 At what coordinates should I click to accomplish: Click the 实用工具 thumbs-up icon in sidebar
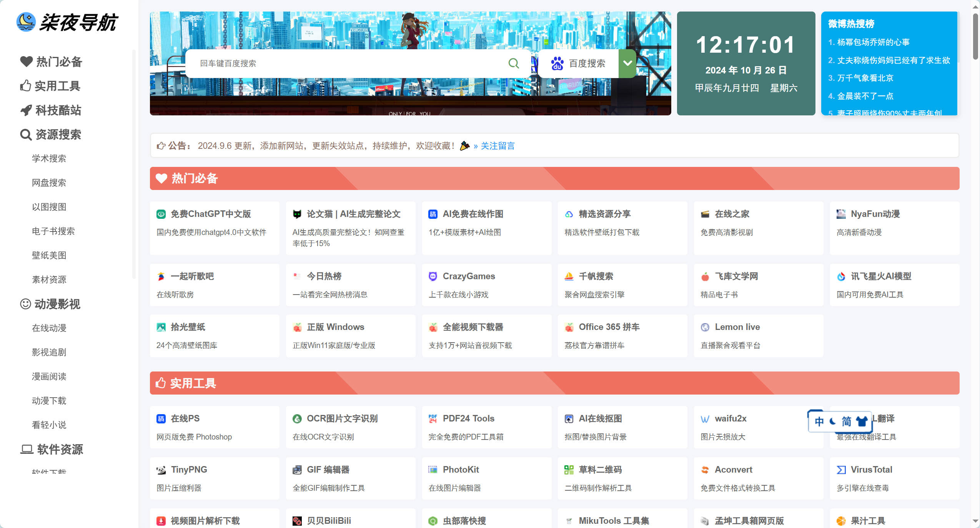[25, 87]
